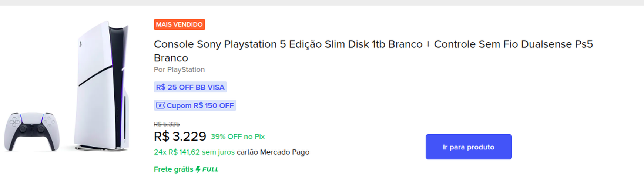
Task: Click the '39% OFF no Pix' label
Action: 238,137
